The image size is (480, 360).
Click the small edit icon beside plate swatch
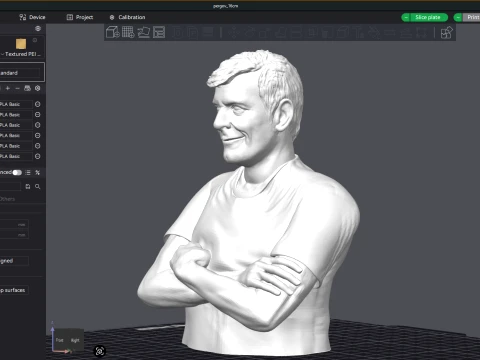pyautogui.click(x=35, y=40)
